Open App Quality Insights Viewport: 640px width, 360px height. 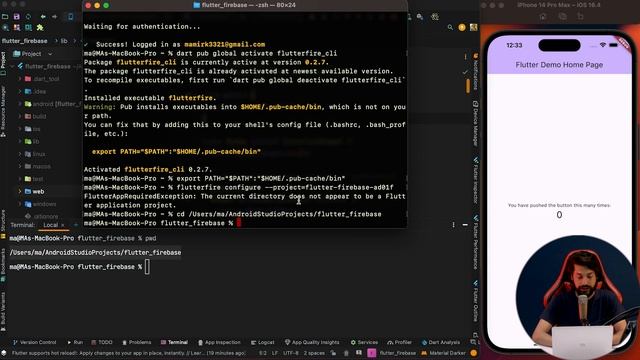312,342
